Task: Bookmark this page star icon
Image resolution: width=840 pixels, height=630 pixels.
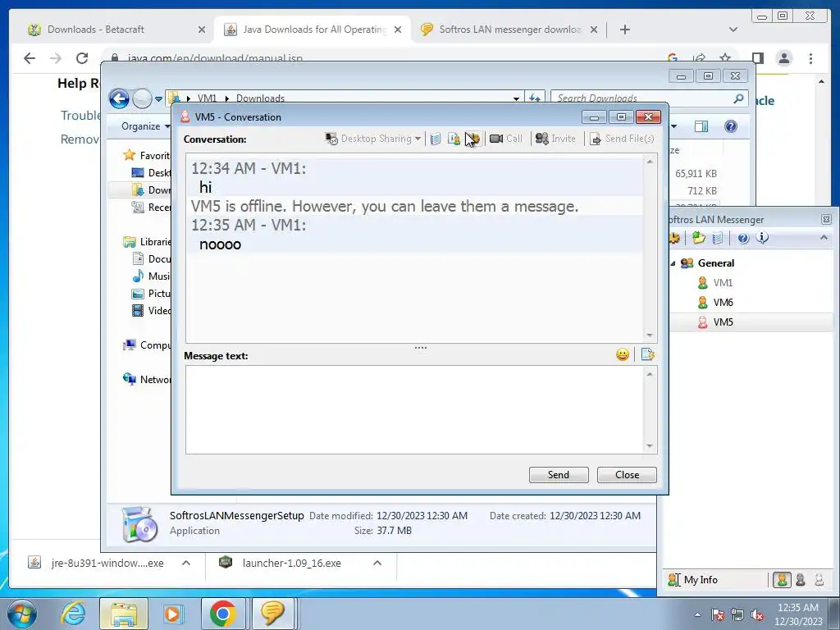Action: tap(725, 58)
